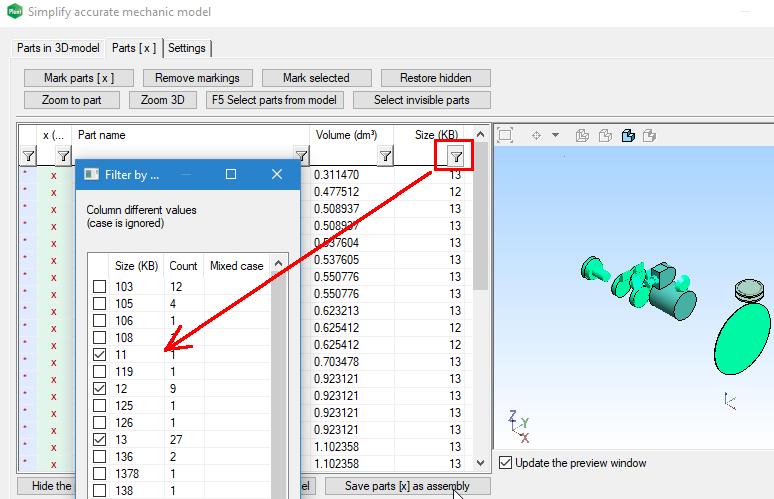
Task: Click the Mark parts [x] button
Action: pos(78,78)
